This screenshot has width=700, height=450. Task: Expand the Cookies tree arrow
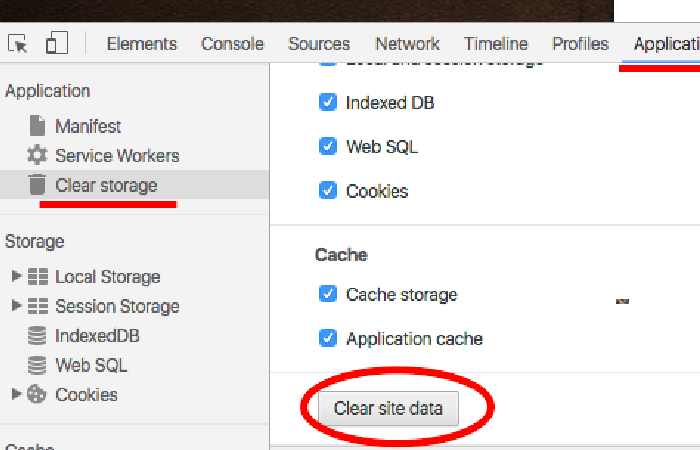16,393
